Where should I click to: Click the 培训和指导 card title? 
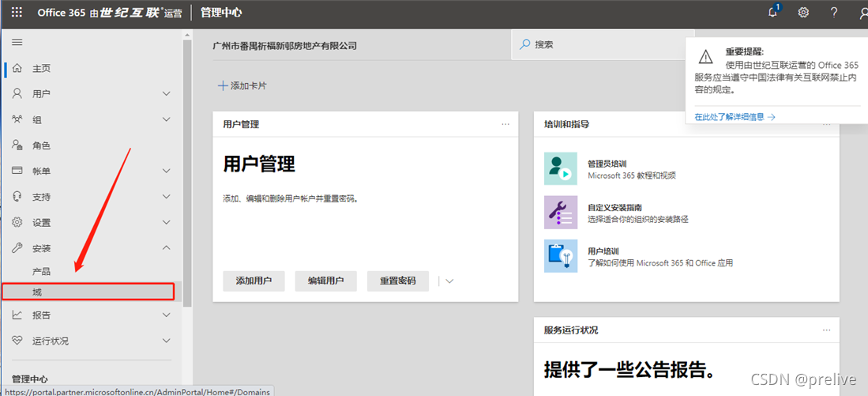566,125
